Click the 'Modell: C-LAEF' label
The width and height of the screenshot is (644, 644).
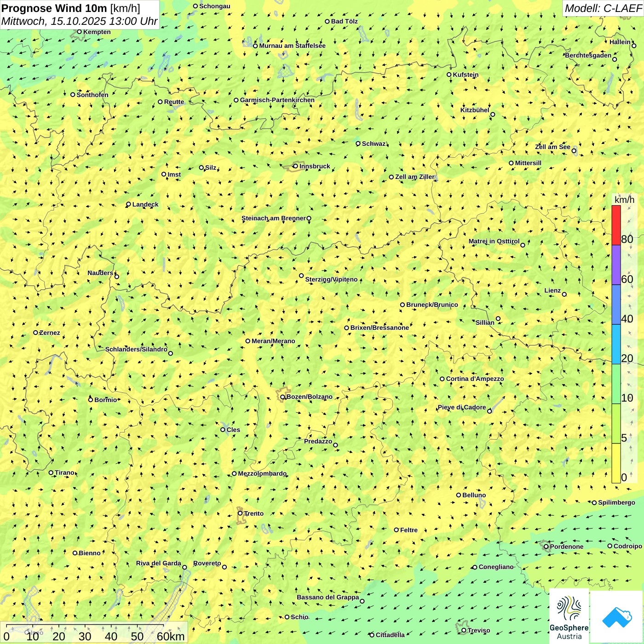603,8
